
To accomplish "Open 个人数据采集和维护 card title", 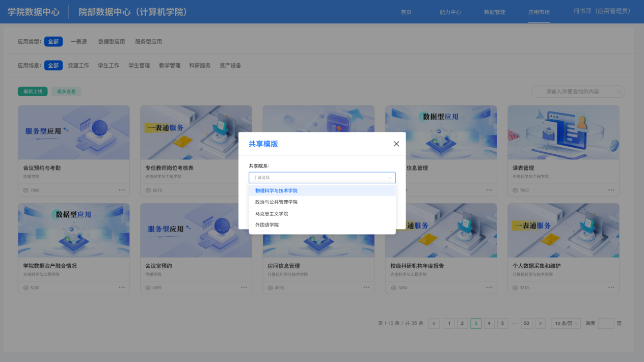I will click(536, 266).
